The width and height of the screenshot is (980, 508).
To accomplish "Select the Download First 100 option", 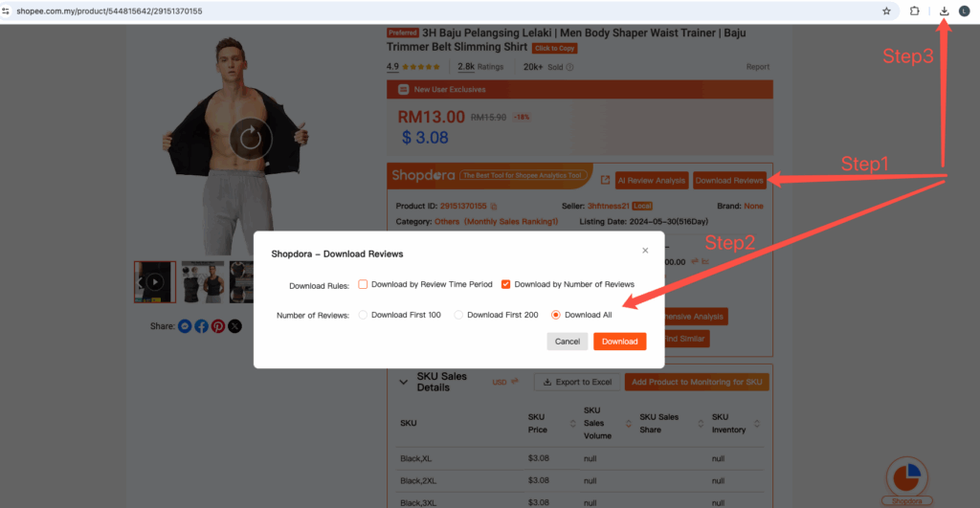I will click(x=364, y=315).
